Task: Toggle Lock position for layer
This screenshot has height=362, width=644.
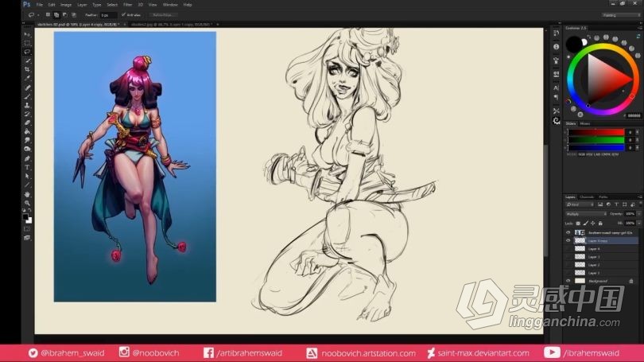Action: click(x=592, y=223)
